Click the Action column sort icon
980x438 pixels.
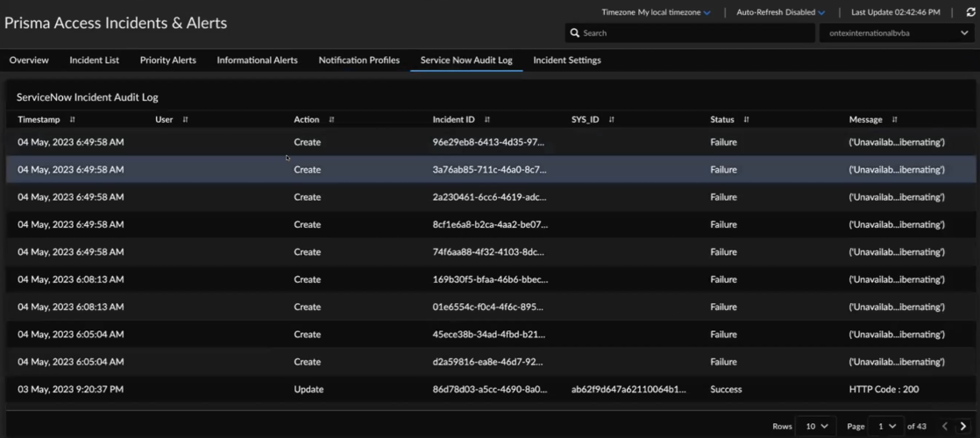tap(331, 120)
